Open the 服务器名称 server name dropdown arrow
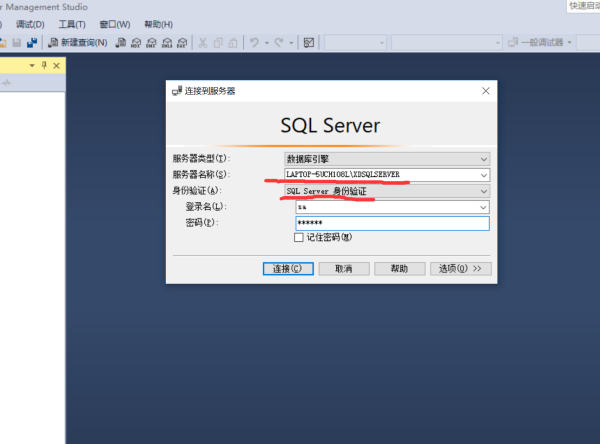 484,174
